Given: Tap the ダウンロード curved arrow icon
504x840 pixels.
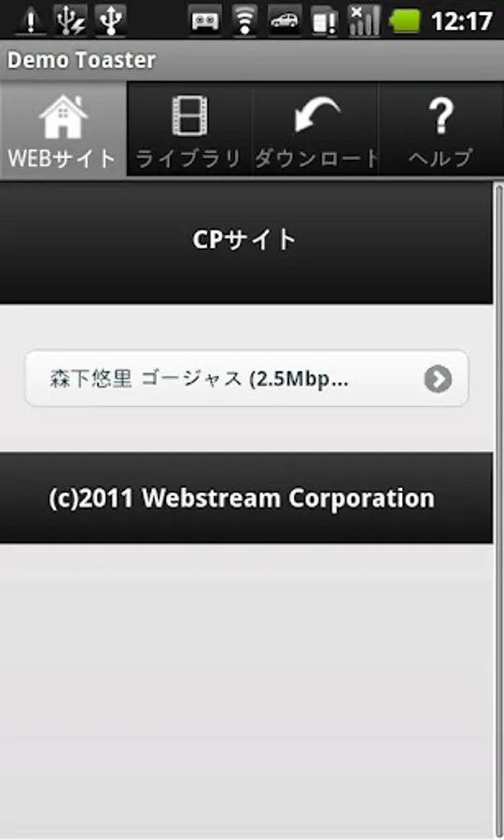Looking at the screenshot, I should tap(316, 115).
